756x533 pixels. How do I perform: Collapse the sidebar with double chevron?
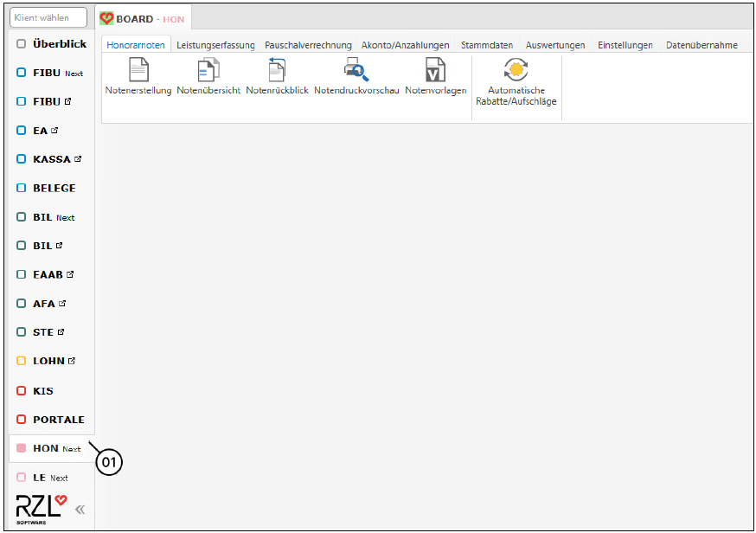[x=80, y=510]
